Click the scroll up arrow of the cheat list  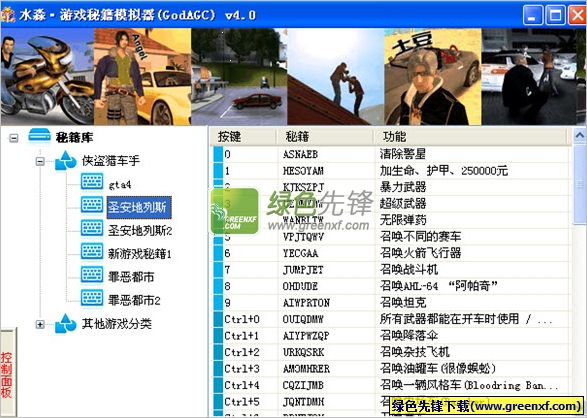click(580, 136)
